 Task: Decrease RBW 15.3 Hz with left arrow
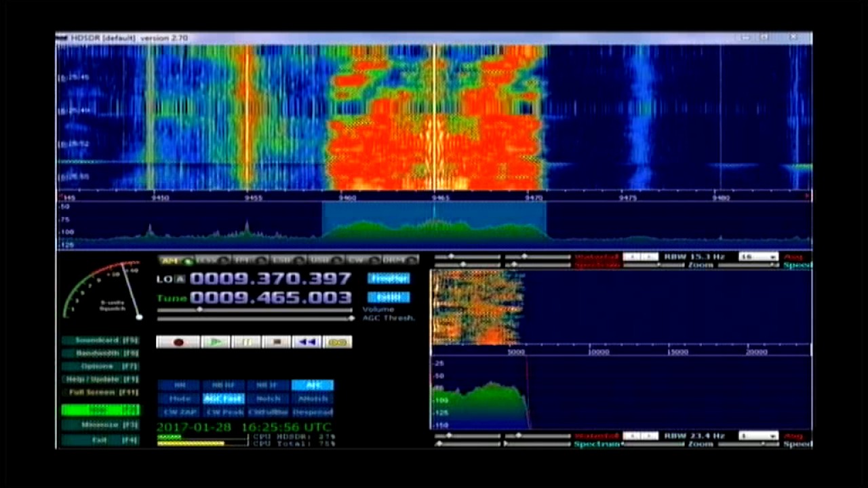(x=631, y=257)
